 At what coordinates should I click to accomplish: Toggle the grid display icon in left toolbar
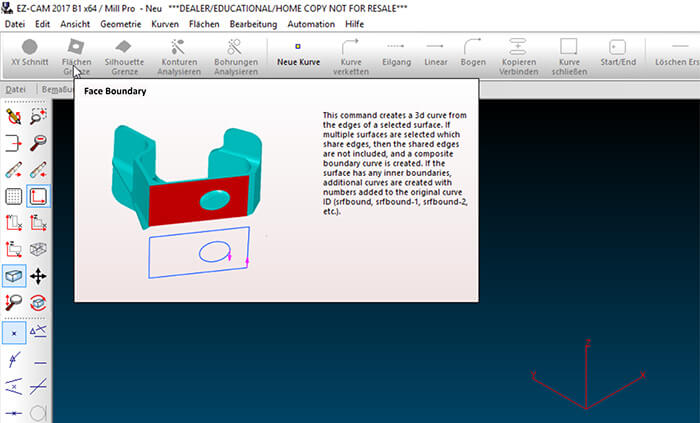point(14,196)
